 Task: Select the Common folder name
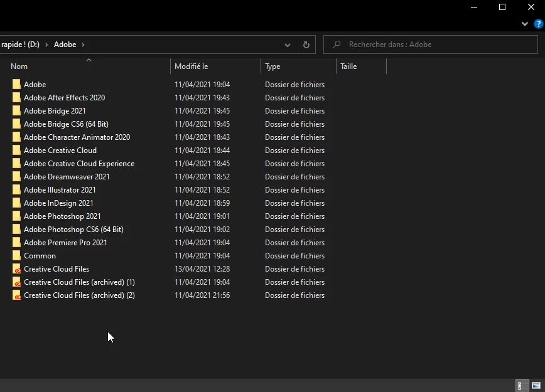pos(40,256)
